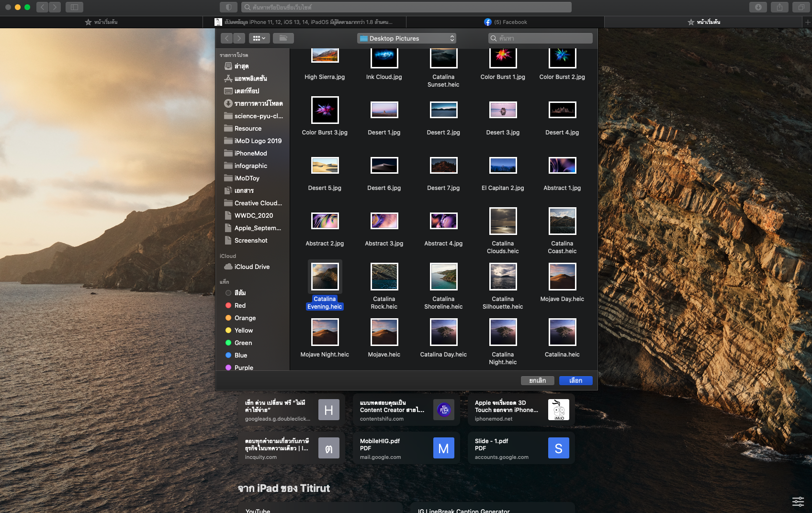Image resolution: width=812 pixels, height=513 pixels.
Task: Select Catalina Rock.heic thumbnail
Action: click(x=384, y=277)
